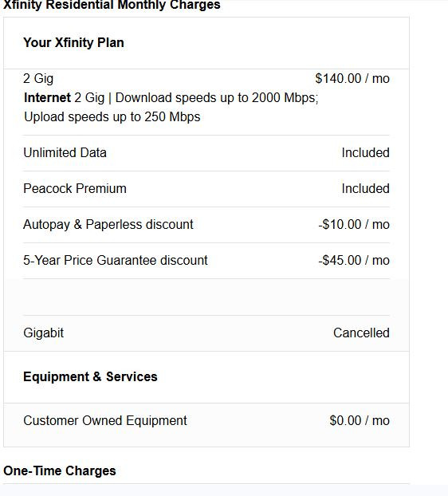
Task: Click the $0.00 / mo equipment price
Action: pos(360,421)
